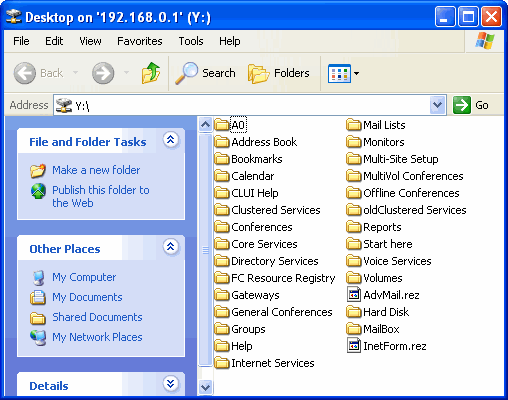The image size is (508, 400).
Task: Collapse the Other Places panel
Action: [x=171, y=247]
